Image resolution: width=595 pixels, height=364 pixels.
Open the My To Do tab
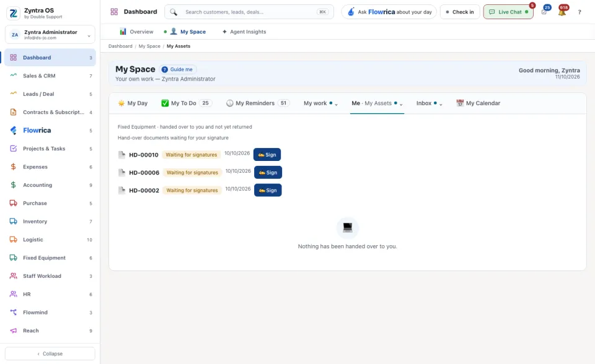point(187,103)
